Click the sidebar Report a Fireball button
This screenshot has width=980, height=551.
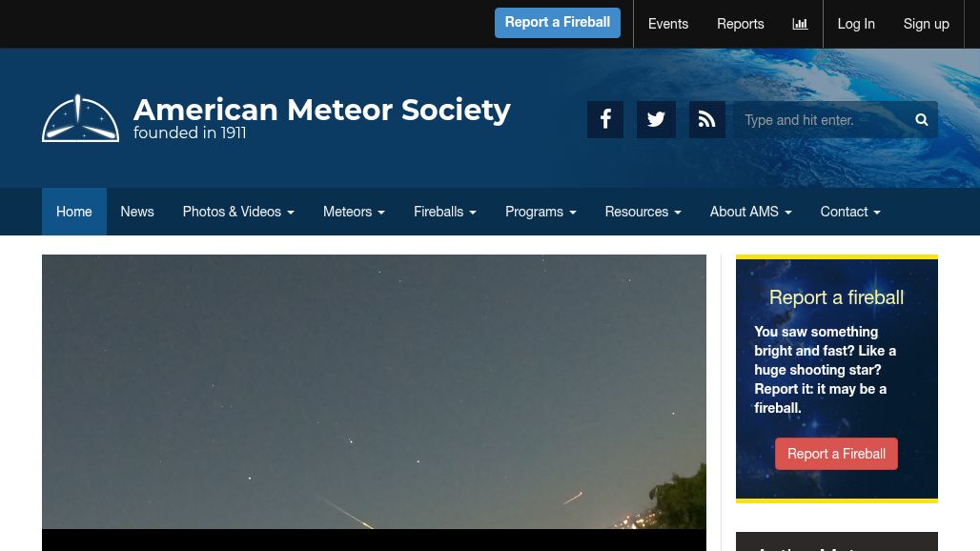click(x=836, y=453)
